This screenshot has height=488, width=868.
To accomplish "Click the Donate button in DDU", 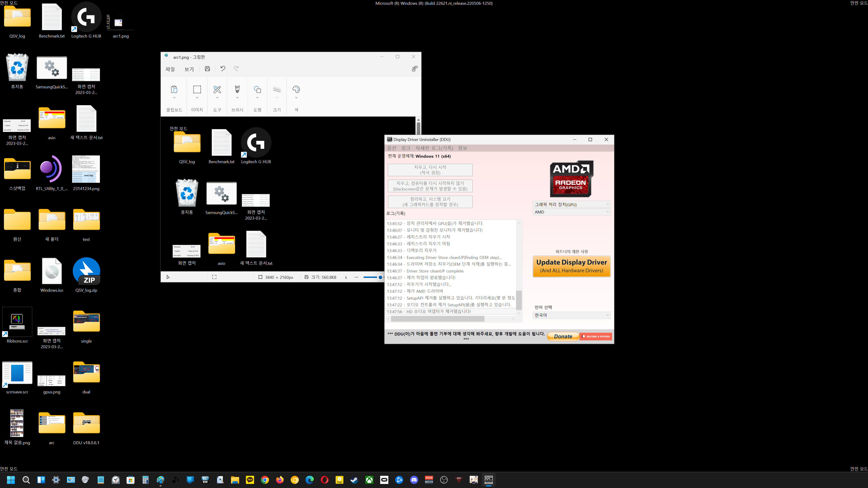I will [563, 336].
